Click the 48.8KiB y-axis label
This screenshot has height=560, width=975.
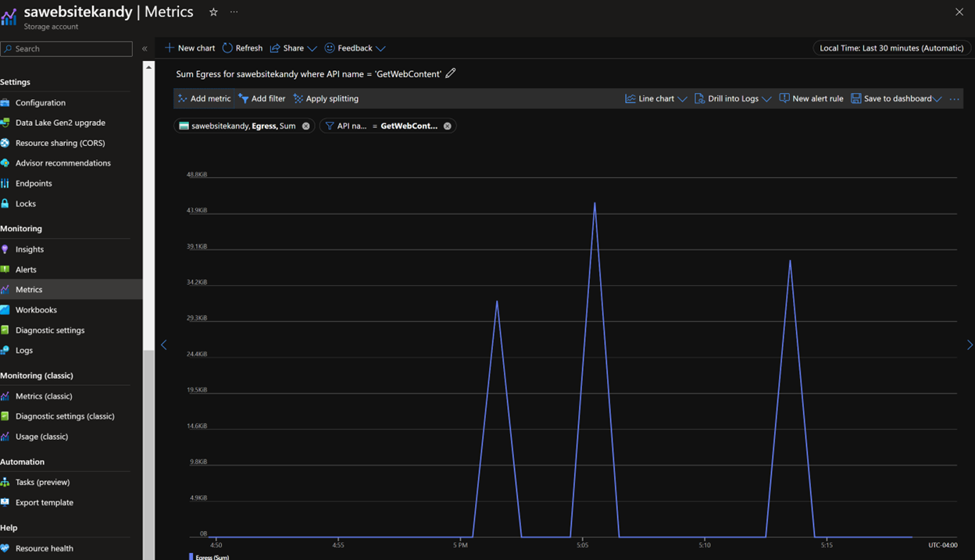point(197,175)
